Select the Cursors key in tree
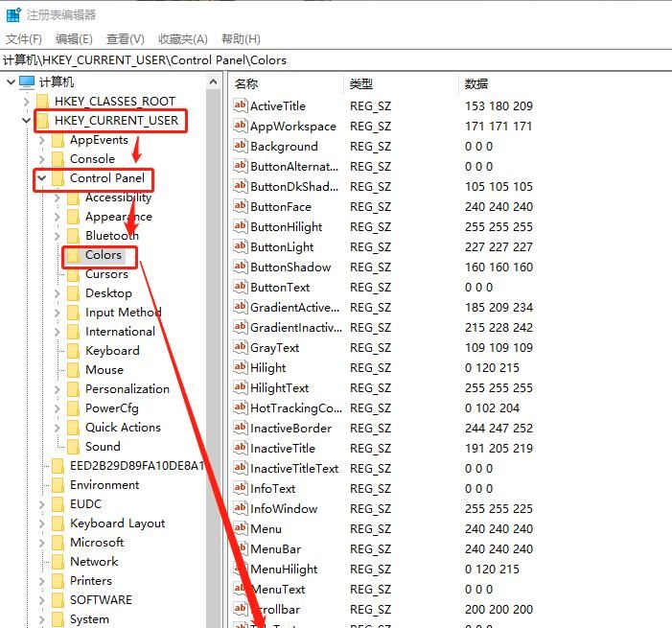Image resolution: width=672 pixels, height=628 pixels. [106, 274]
